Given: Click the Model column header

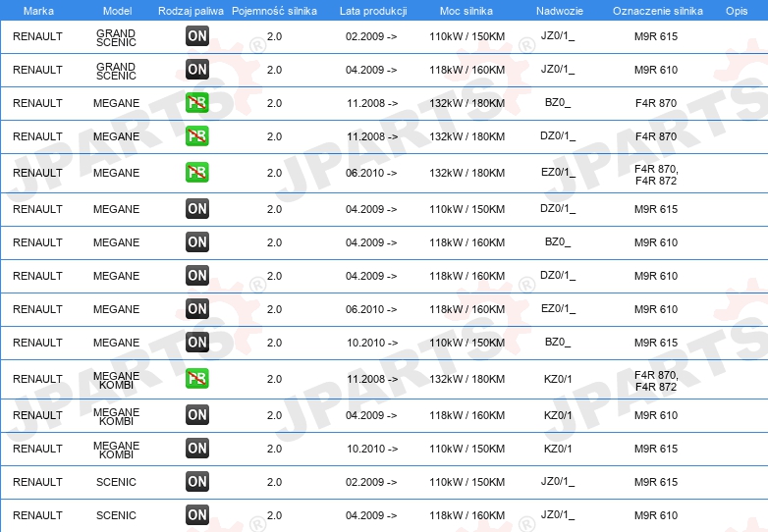Looking at the screenshot, I should tap(118, 11).
